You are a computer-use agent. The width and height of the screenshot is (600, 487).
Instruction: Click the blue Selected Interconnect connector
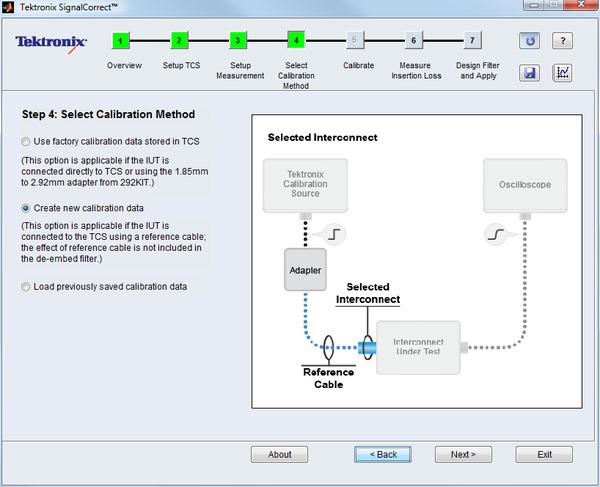[366, 347]
